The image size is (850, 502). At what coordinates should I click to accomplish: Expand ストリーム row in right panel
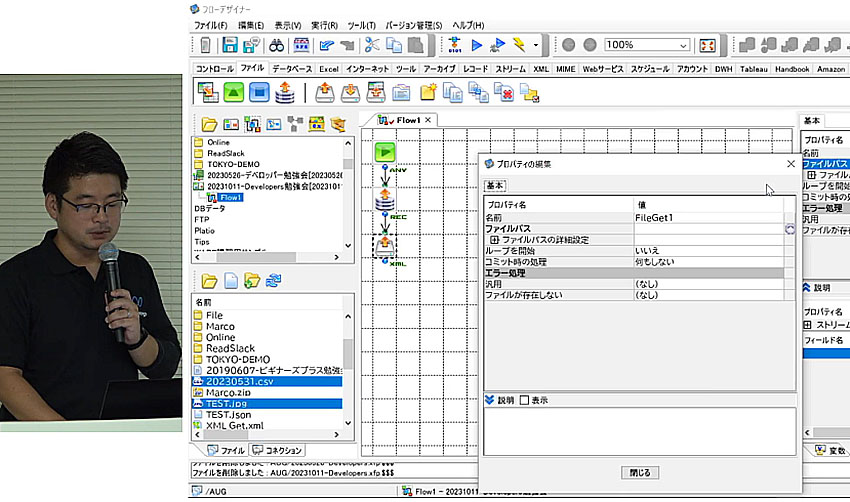click(807, 325)
